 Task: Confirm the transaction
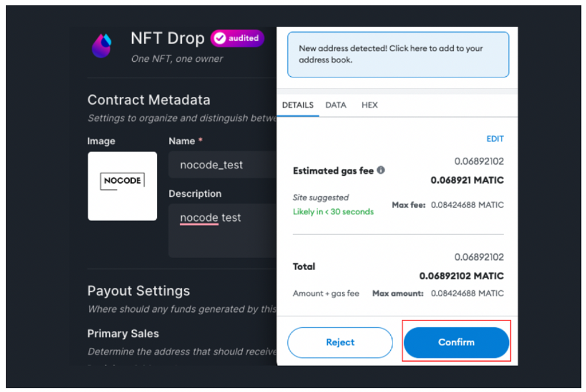click(456, 342)
